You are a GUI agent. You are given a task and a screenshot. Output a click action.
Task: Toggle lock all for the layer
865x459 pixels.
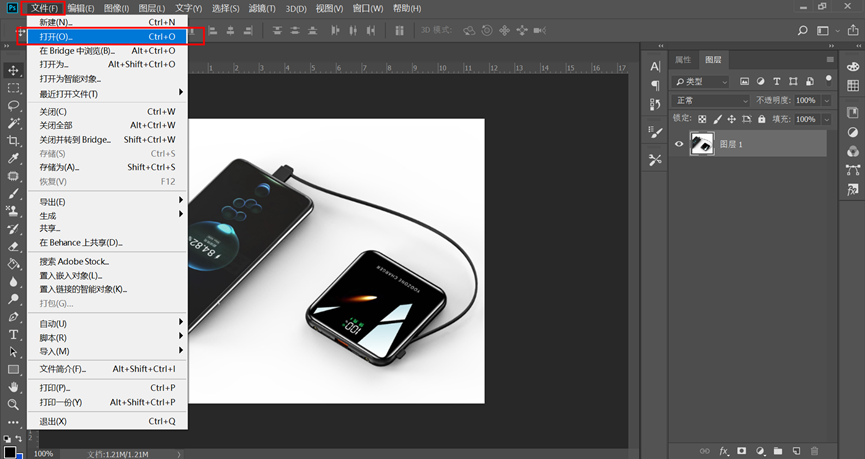tap(762, 119)
